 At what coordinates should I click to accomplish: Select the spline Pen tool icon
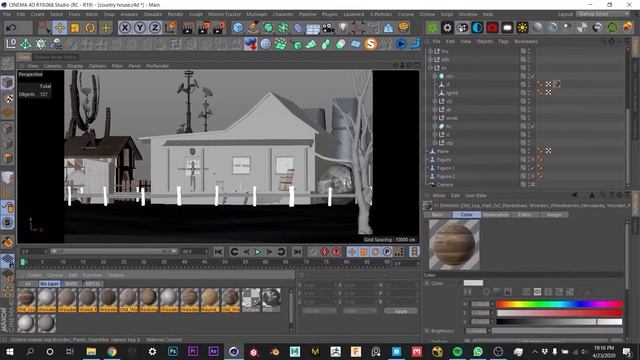[253, 28]
